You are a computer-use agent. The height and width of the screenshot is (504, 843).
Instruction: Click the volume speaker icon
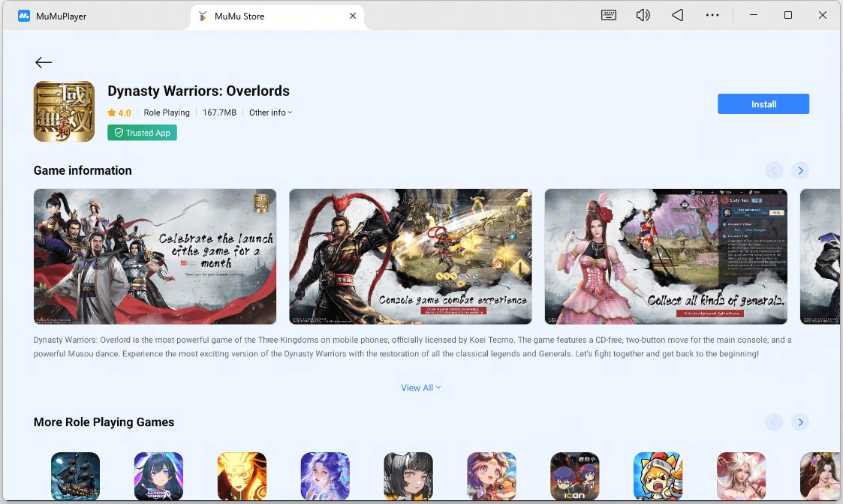(643, 16)
